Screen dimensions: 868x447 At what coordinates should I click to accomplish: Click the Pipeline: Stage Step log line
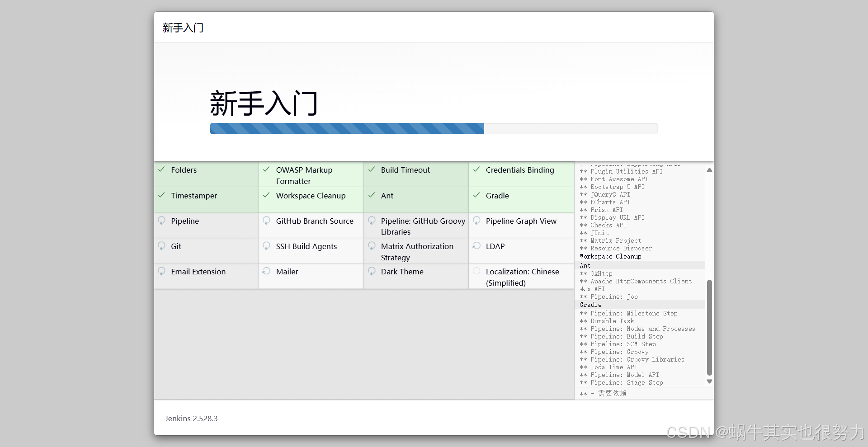tap(621, 382)
